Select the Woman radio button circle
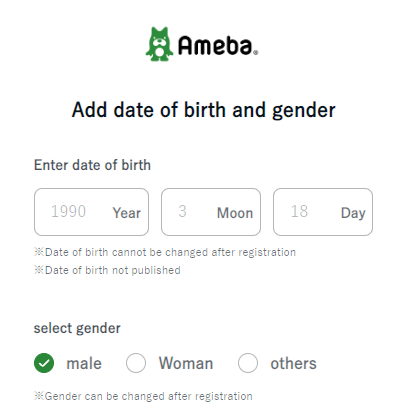The height and width of the screenshot is (418, 397). point(136,363)
